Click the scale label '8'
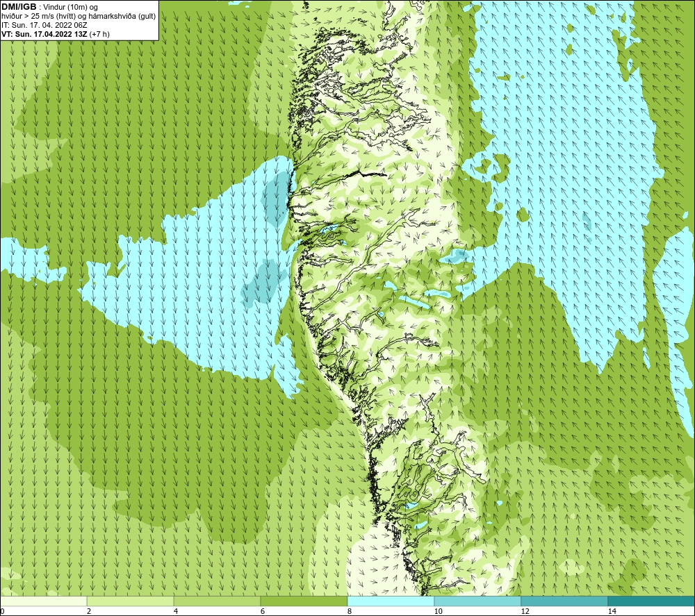The image size is (695, 616). [350, 612]
